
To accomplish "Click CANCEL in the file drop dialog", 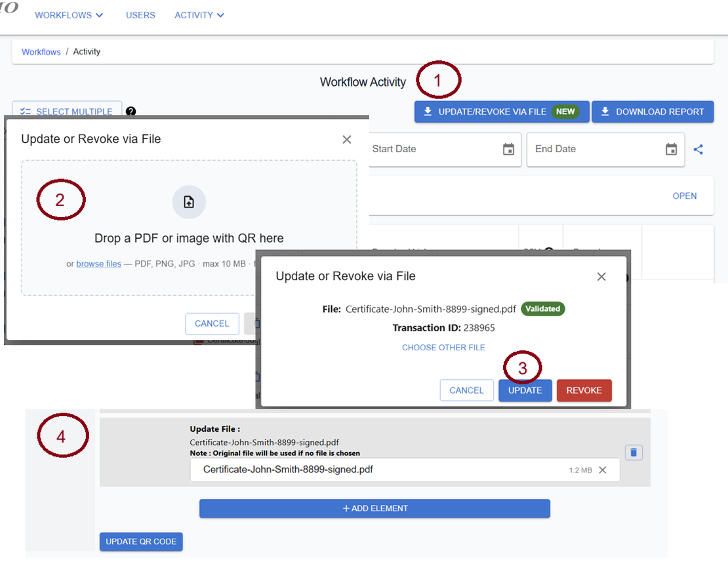I will (x=212, y=324).
